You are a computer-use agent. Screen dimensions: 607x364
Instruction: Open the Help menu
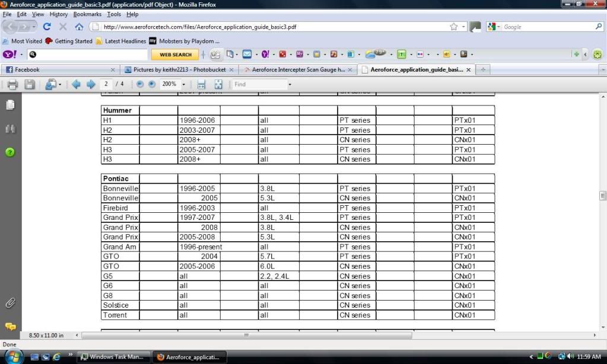[x=132, y=14]
